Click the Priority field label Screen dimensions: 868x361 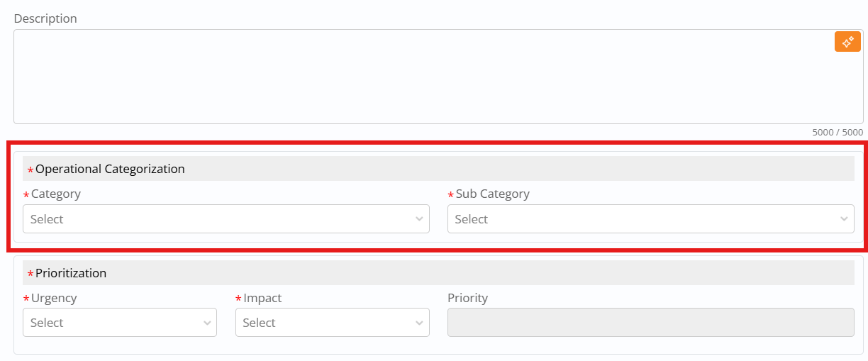467,298
